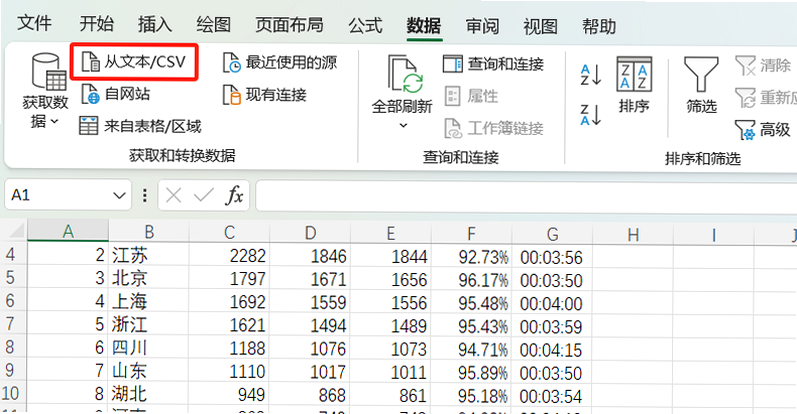Viewport: 797px width, 414px height.
Task: Select column B header
Action: point(148,232)
